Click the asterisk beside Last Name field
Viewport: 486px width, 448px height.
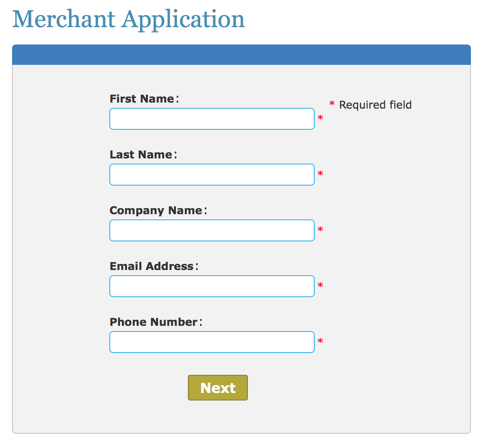[320, 174]
